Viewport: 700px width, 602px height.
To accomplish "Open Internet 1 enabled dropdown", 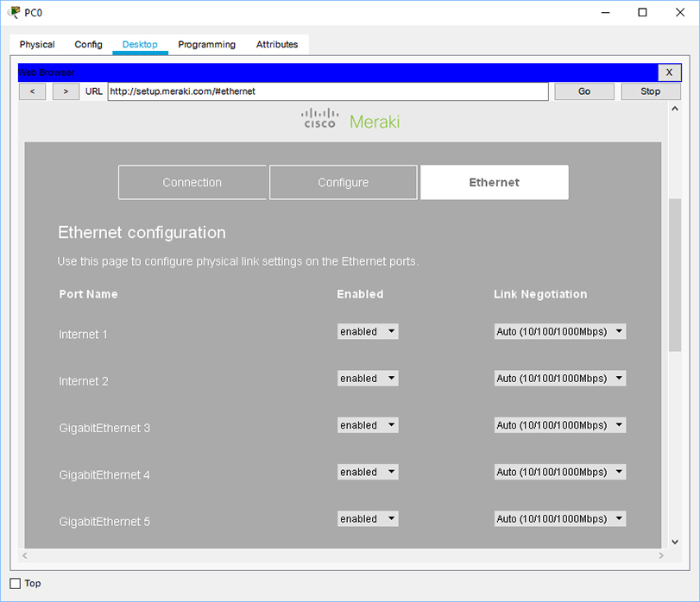I will pos(368,331).
